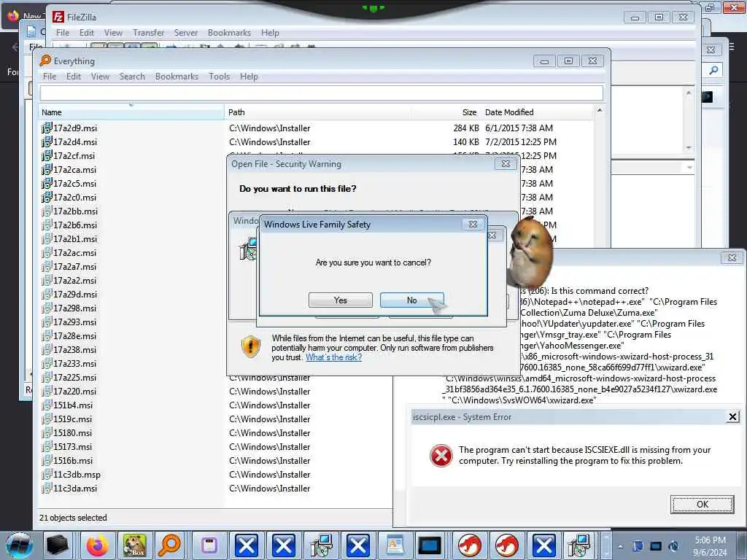The height and width of the screenshot is (560, 747).
Task: Click the file icon of 151b4.msi
Action: 46,405
